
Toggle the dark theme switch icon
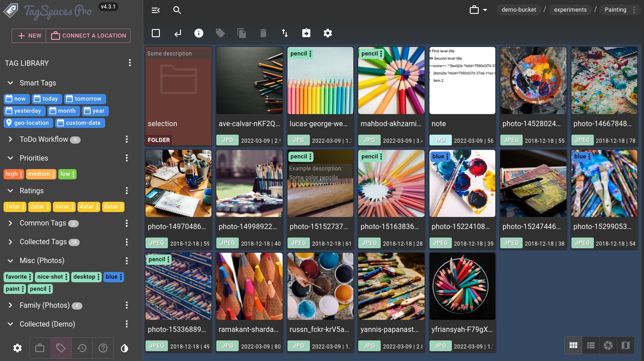pyautogui.click(x=125, y=348)
